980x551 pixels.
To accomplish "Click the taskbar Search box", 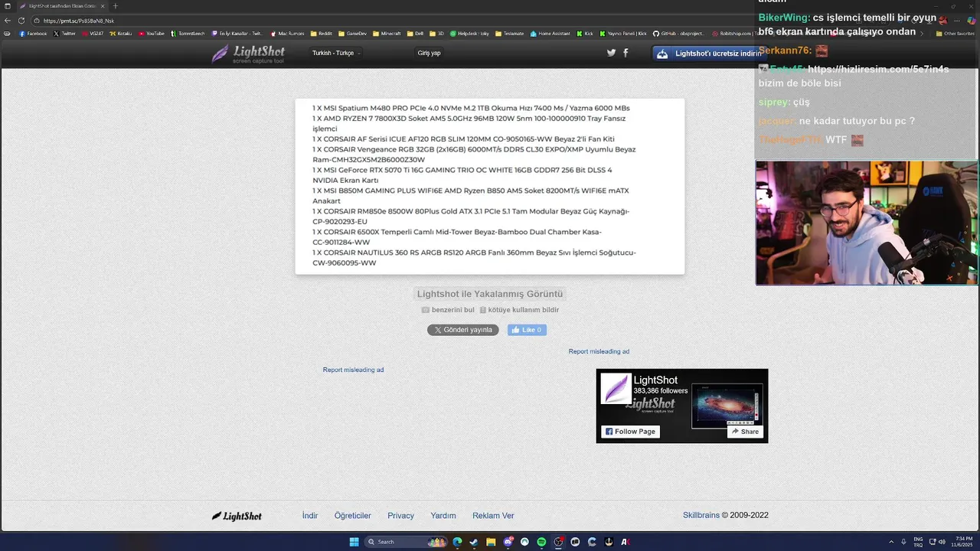I will (x=407, y=542).
